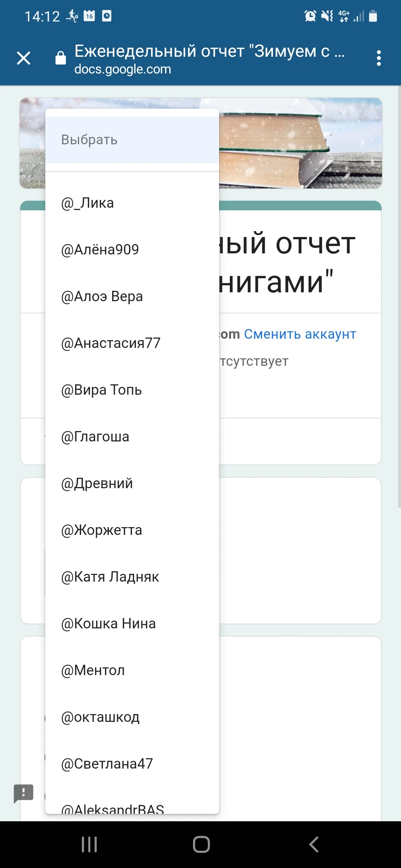Close the tab with the X button
This screenshot has height=868, width=401.
(23, 58)
